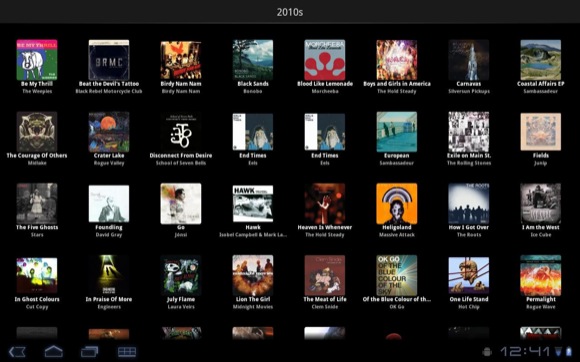Select the Blood Like Lemonade album cover
580x362 pixels.
[x=325, y=60]
